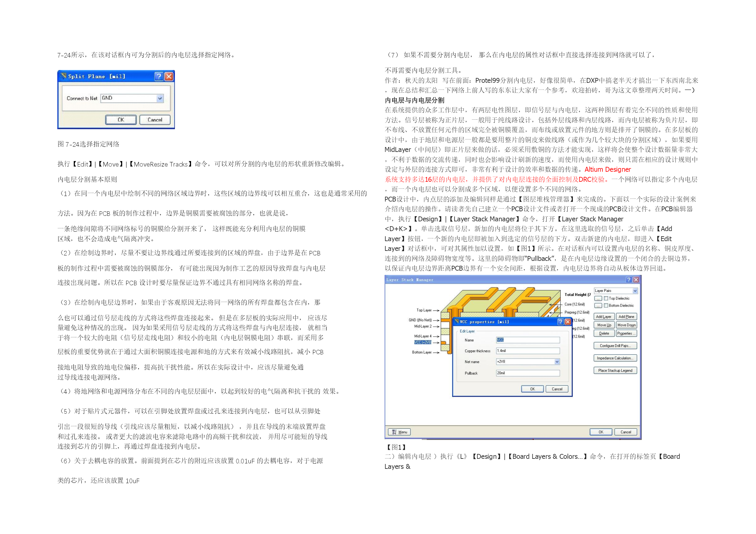The width and height of the screenshot is (756, 534).
Task: Click Cancel at bottom of Layer Stack Manager
Action: click(626, 432)
